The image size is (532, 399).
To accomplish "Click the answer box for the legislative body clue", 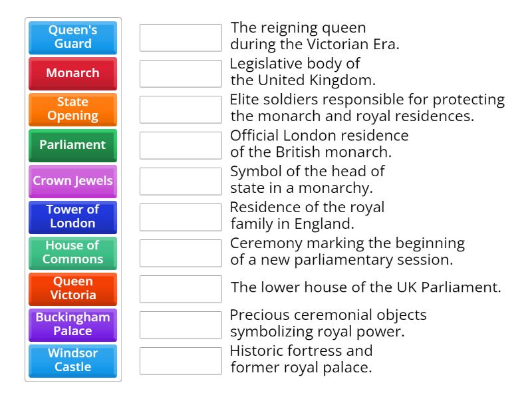I will [x=180, y=74].
